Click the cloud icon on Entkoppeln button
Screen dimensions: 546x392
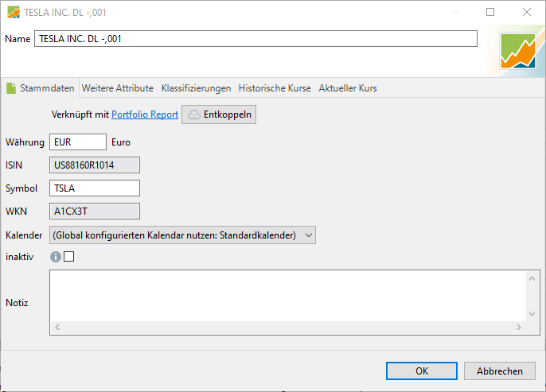click(x=193, y=114)
